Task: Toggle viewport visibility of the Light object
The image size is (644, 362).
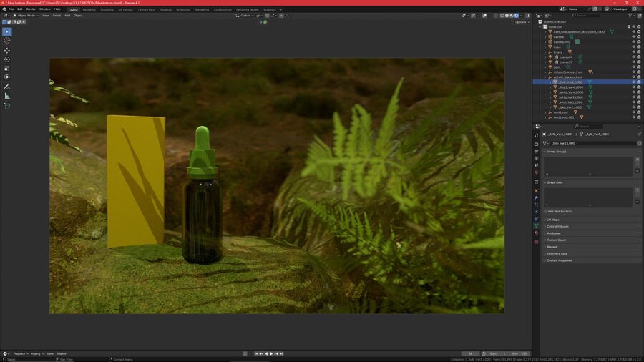Action: (633, 67)
